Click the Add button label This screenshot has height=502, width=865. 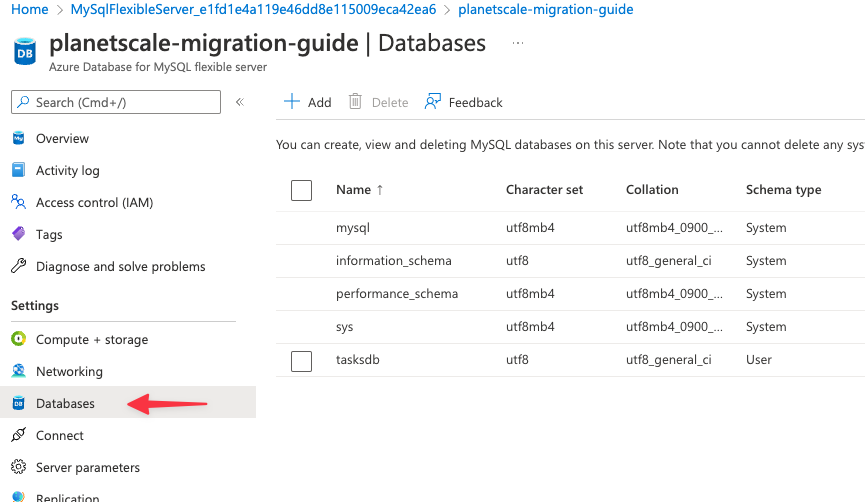[x=319, y=102]
